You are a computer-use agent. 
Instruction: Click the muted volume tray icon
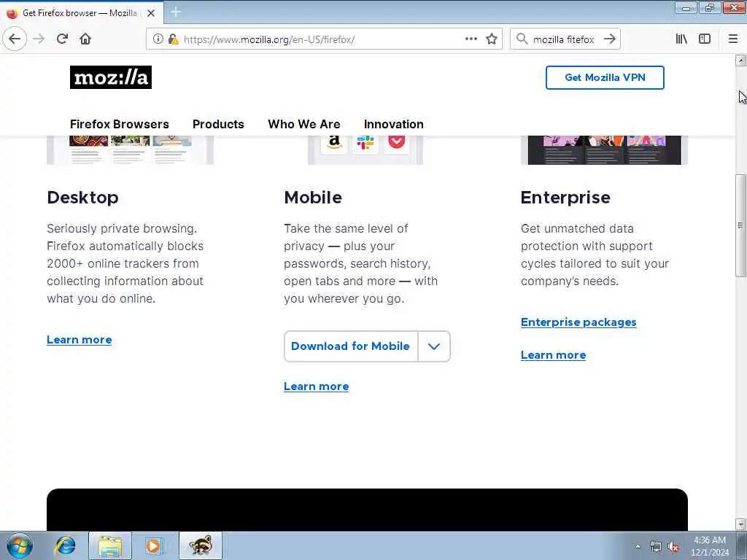tap(673, 547)
